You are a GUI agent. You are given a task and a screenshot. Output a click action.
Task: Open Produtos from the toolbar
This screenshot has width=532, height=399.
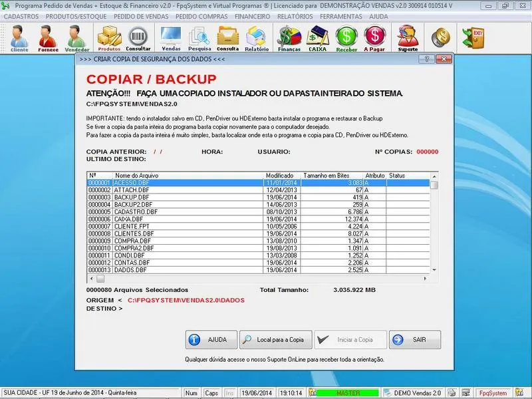pos(109,38)
